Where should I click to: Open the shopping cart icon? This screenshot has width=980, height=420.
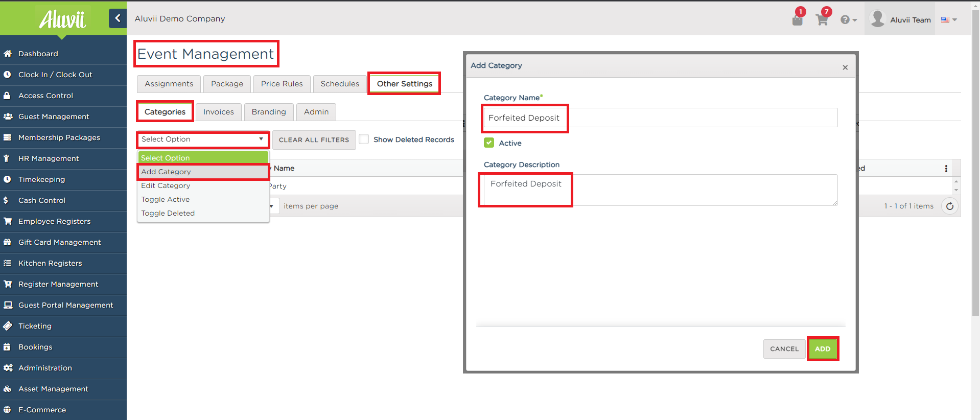(x=822, y=20)
